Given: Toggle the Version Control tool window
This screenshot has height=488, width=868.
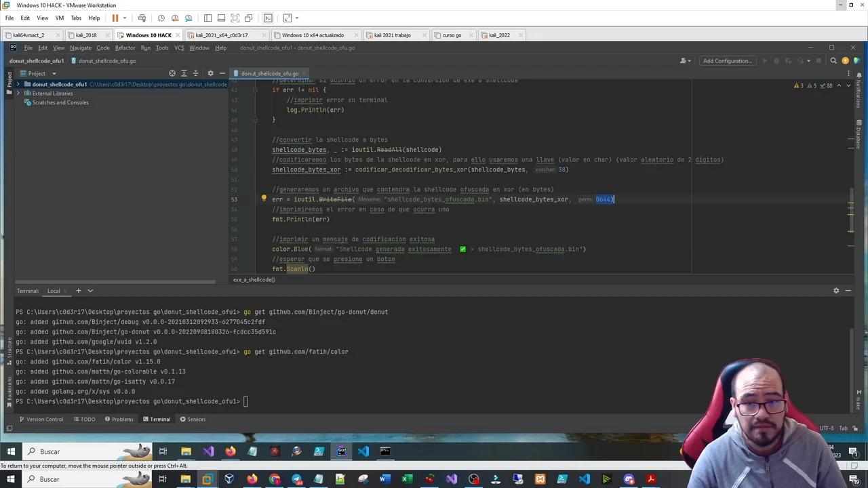Looking at the screenshot, I should click(44, 419).
